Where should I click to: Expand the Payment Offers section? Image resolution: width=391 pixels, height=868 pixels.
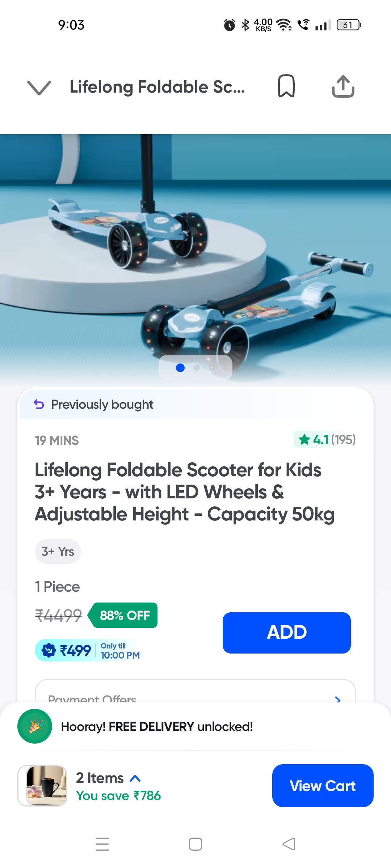[337, 699]
